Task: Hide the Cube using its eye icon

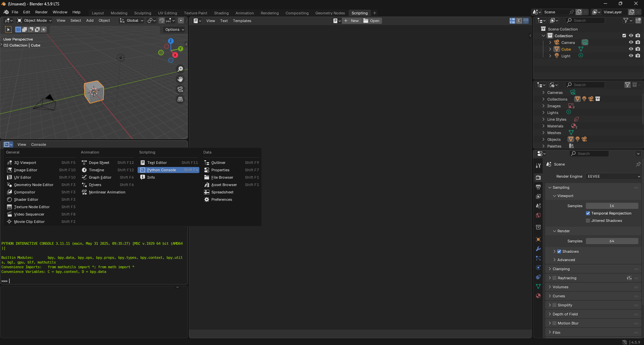Action: tap(631, 49)
